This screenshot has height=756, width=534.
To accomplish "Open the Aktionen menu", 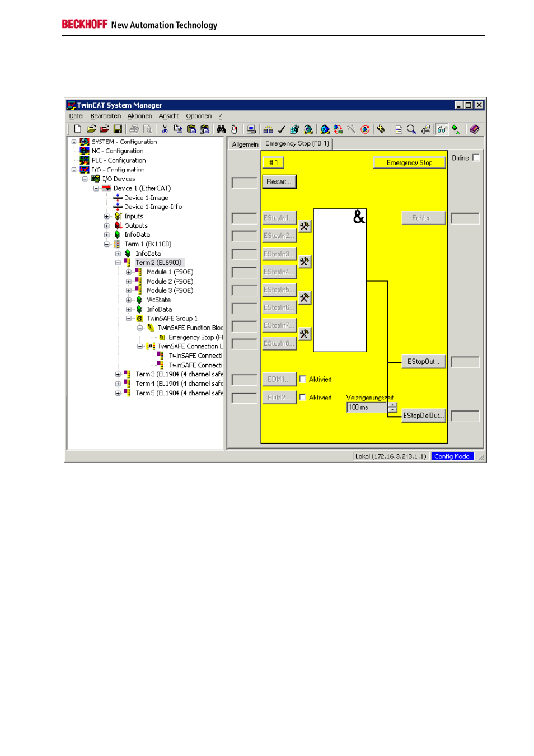I will 139,116.
